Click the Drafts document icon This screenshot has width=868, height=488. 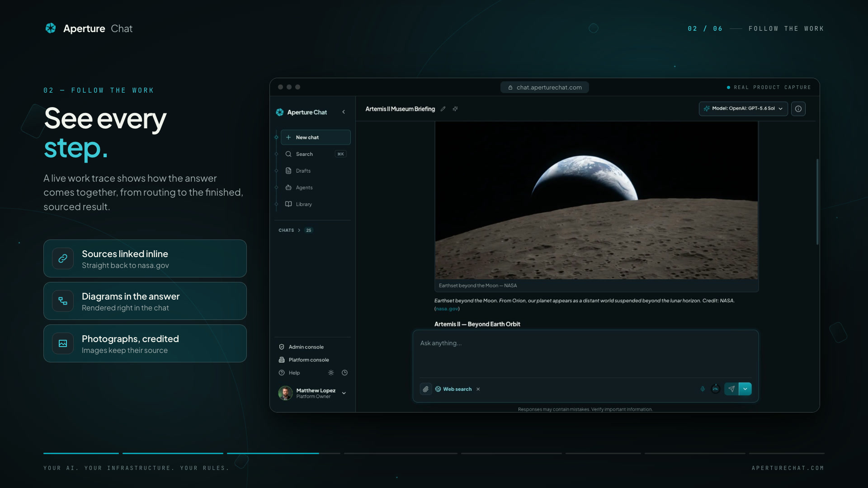click(288, 171)
